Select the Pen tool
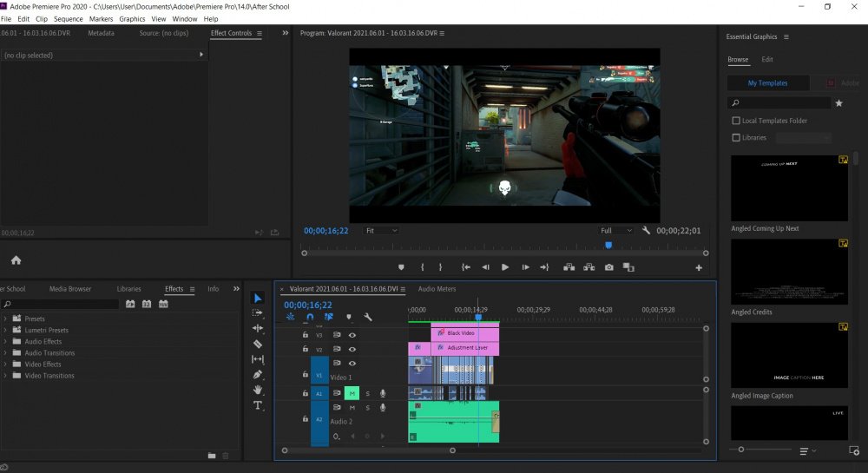The image size is (868, 473). (x=258, y=375)
